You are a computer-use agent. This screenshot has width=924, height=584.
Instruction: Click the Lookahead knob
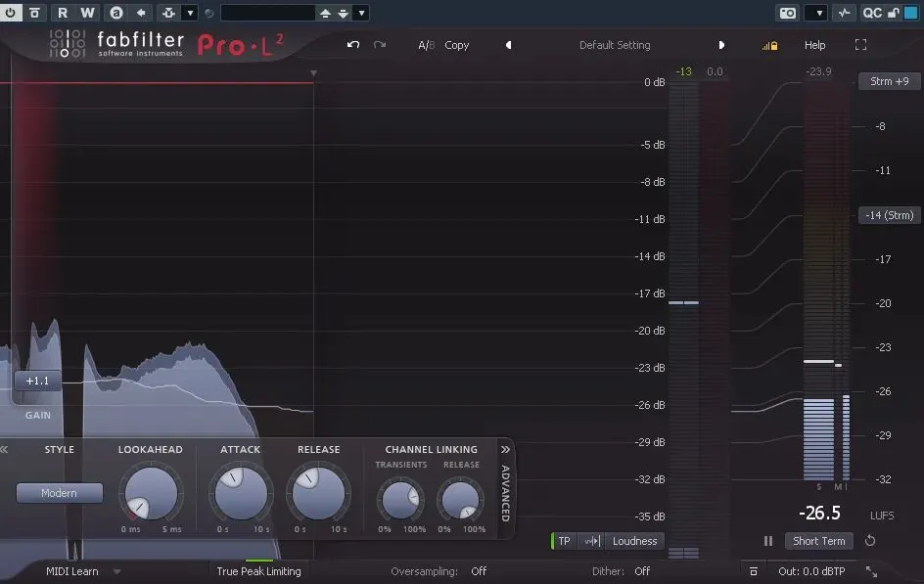click(151, 494)
